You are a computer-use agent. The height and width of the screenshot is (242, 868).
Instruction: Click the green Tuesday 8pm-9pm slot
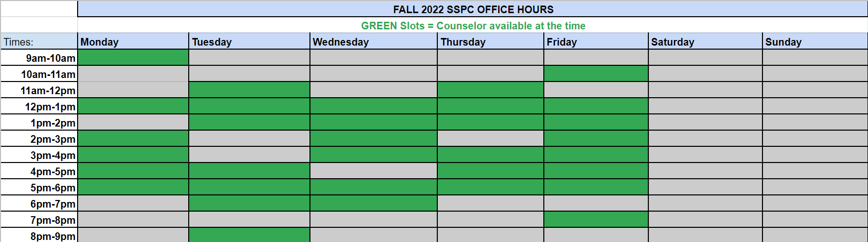[249, 235]
